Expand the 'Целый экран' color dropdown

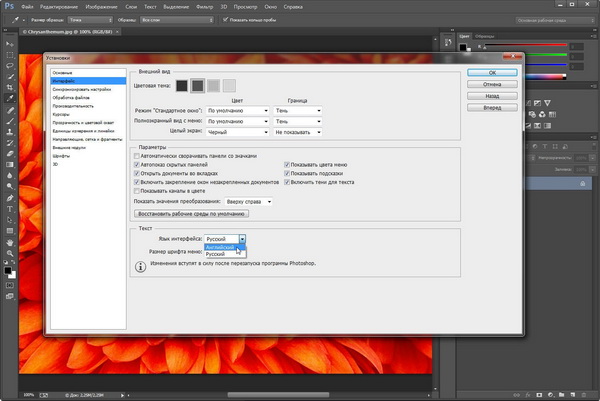coord(235,132)
